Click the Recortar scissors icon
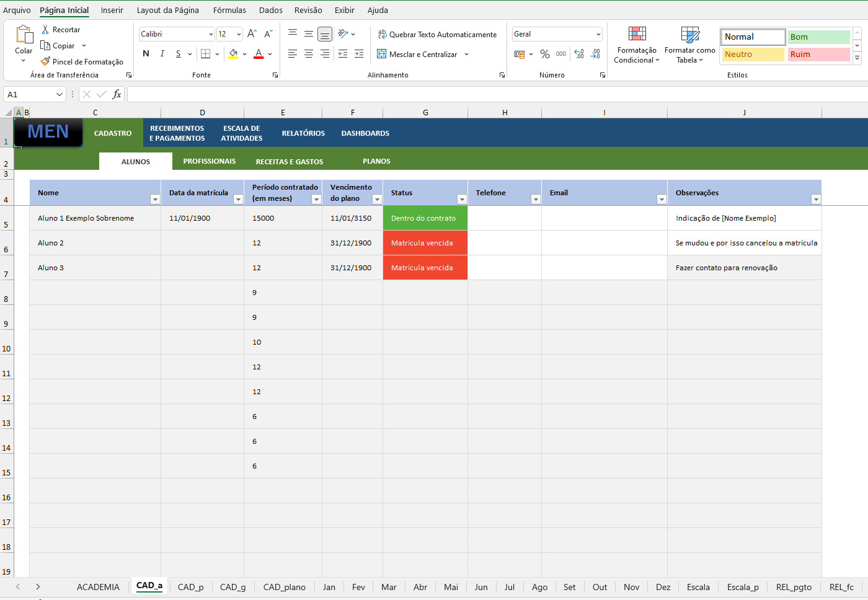The height and width of the screenshot is (600, 868). click(45, 30)
